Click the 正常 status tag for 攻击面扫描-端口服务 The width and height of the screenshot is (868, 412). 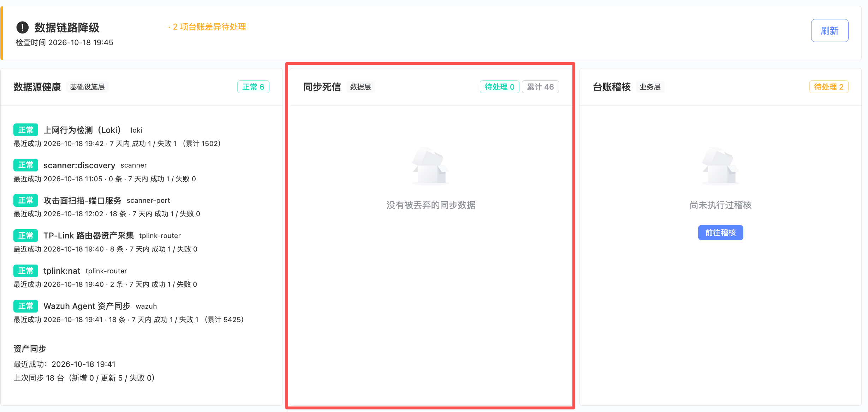point(26,200)
